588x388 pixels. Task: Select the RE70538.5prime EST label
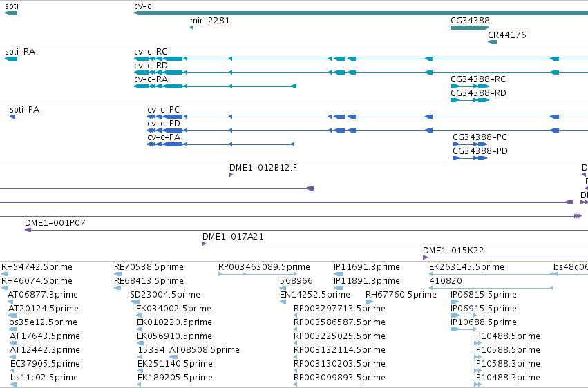point(149,267)
